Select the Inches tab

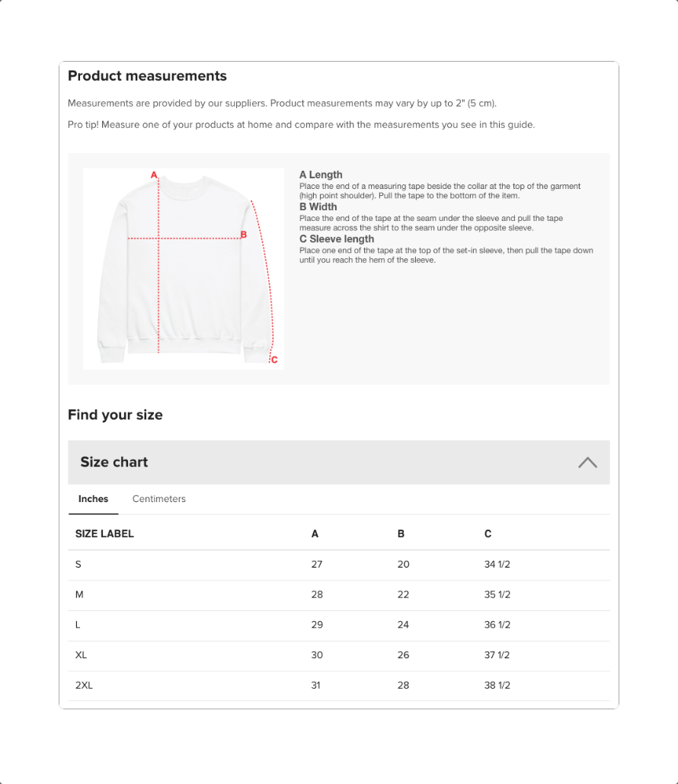pyautogui.click(x=94, y=499)
